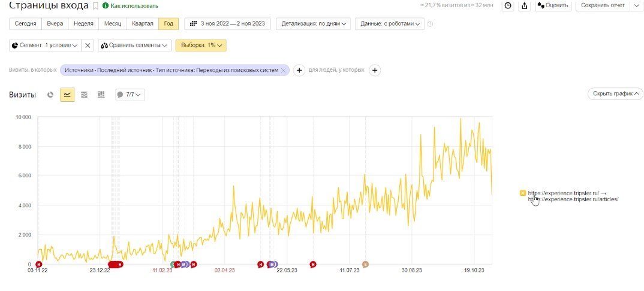Screen dimensions: 644x291
Task: Select the Квартал period tab
Action: (x=143, y=24)
